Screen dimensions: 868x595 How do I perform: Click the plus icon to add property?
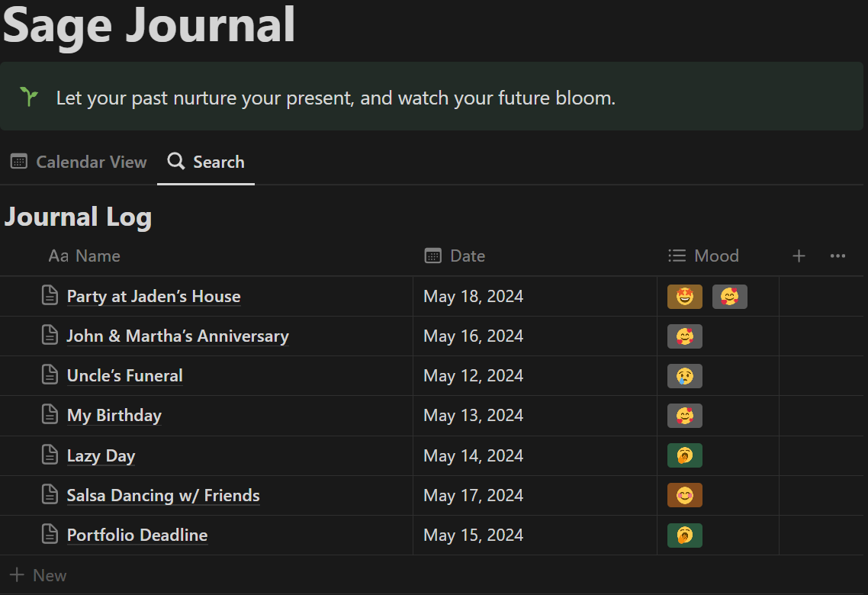[x=799, y=256]
